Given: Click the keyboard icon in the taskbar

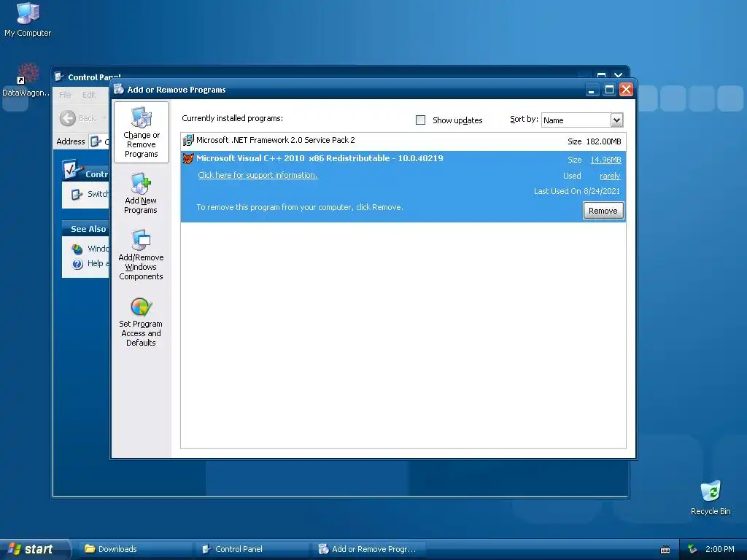Looking at the screenshot, I should [x=665, y=550].
